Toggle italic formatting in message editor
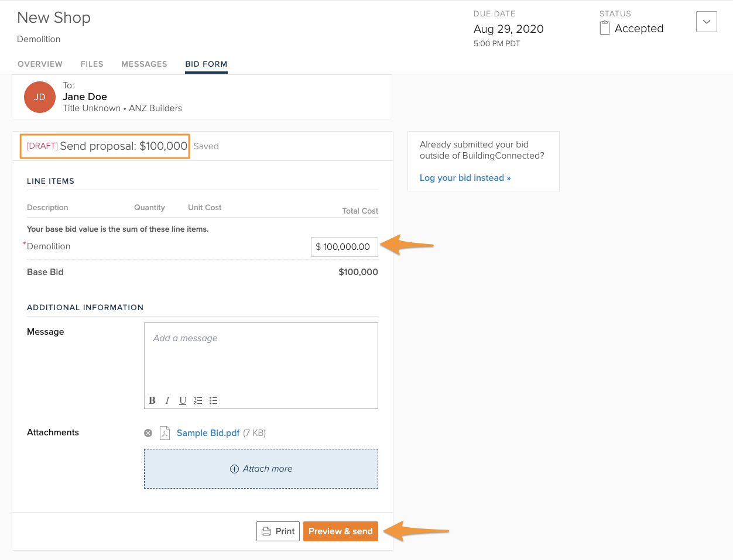The width and height of the screenshot is (733, 560). [x=167, y=400]
